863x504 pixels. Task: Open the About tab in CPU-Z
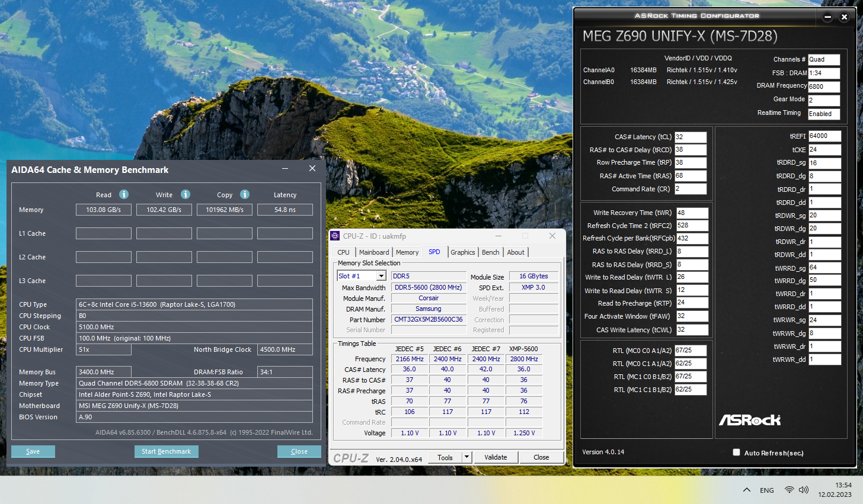pyautogui.click(x=516, y=252)
